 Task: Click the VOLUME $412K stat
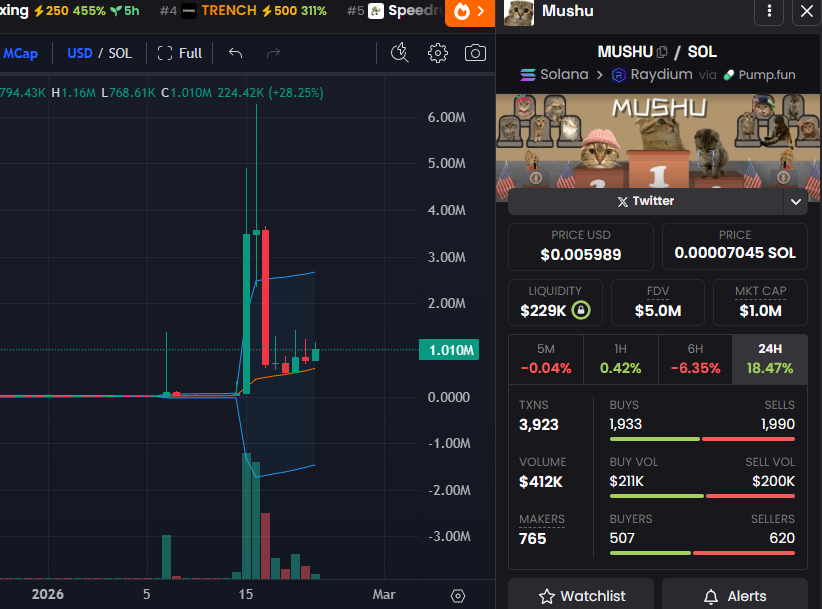tap(542, 472)
